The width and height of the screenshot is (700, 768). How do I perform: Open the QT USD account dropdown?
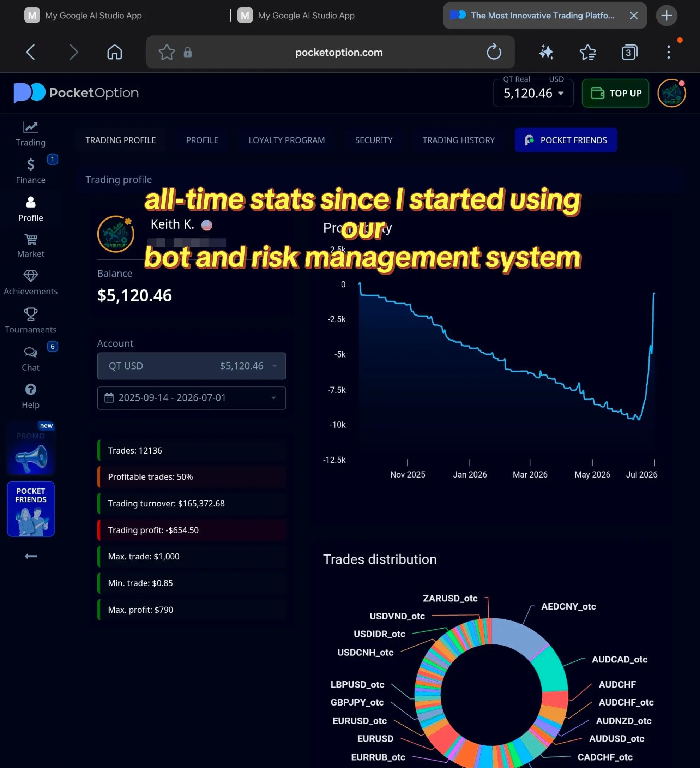coord(192,366)
